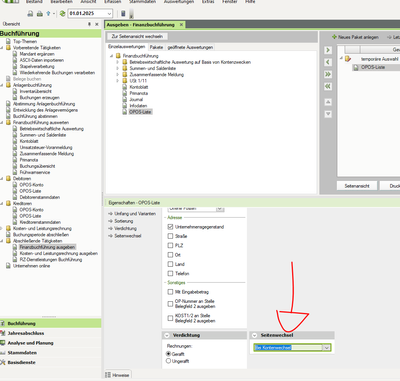Viewport: 400px width, 381px height.
Task: Click the green plus Neues Paket anlegen
Action: [355, 37]
